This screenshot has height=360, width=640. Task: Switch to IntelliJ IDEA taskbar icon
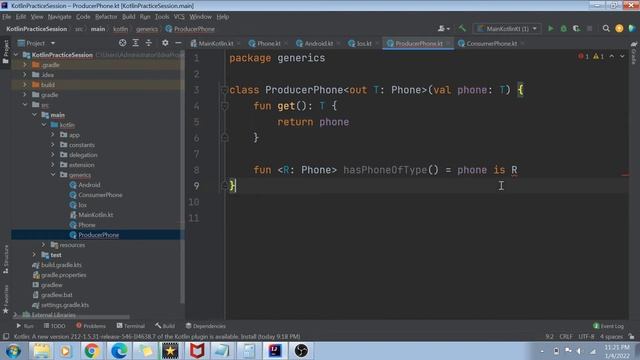pos(275,351)
